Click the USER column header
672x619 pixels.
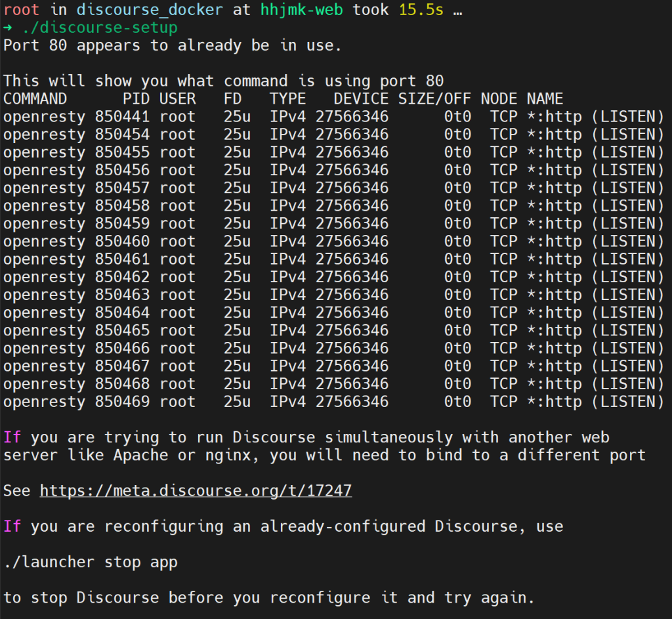(x=177, y=98)
